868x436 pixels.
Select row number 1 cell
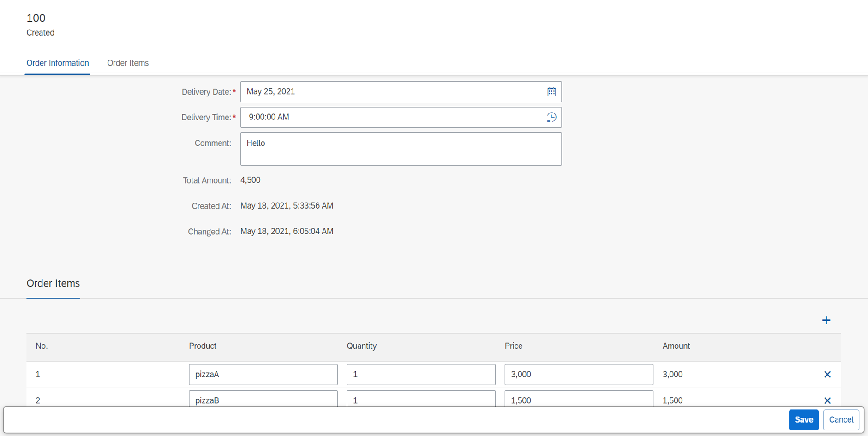click(38, 375)
